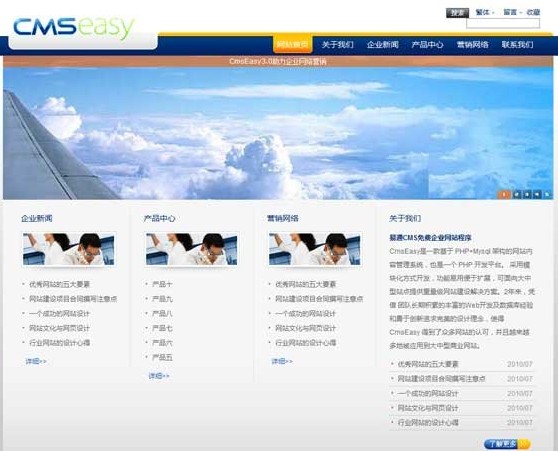The image size is (558, 451).
Task: Click the 易通CMS免费企业网站程序 title
Action: point(430,237)
